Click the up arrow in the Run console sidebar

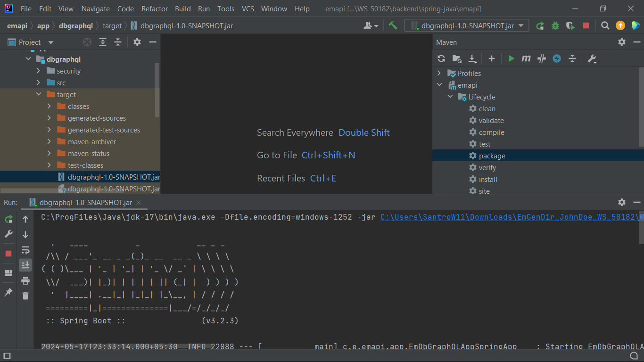click(25, 219)
